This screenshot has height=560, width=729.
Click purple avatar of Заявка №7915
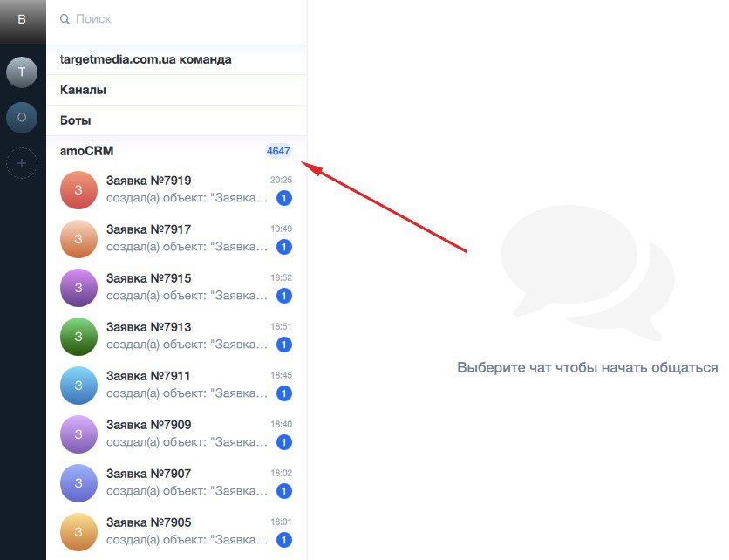tap(78, 288)
